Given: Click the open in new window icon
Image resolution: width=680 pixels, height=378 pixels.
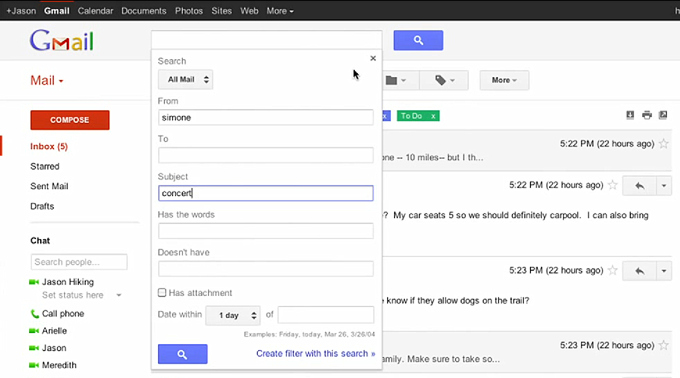Looking at the screenshot, I should tap(663, 115).
